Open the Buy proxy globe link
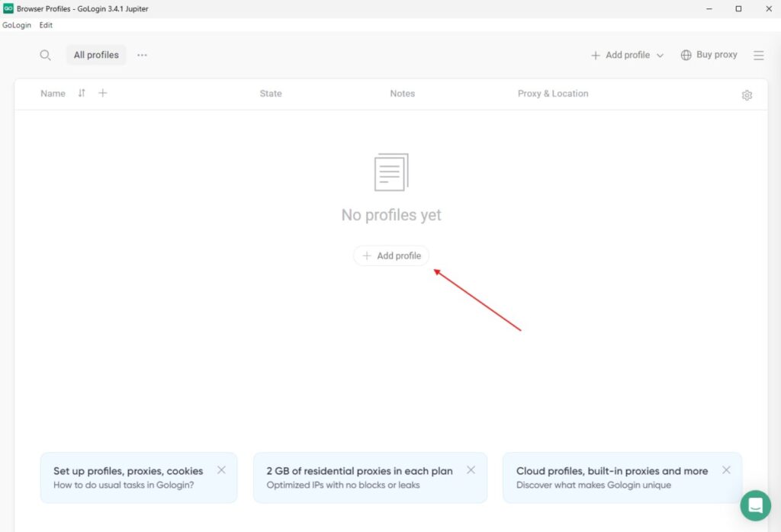This screenshot has height=532, width=781. point(709,55)
